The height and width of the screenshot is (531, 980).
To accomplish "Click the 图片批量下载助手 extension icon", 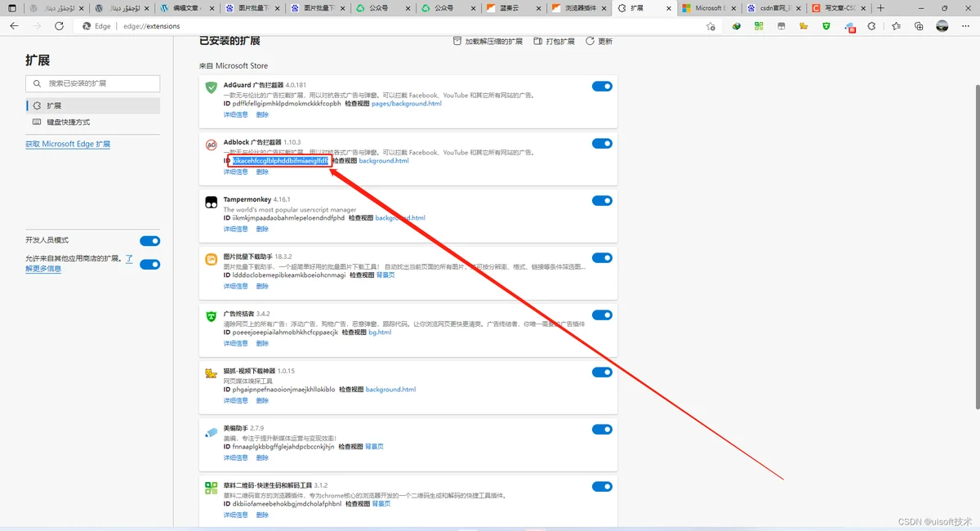I will (211, 259).
